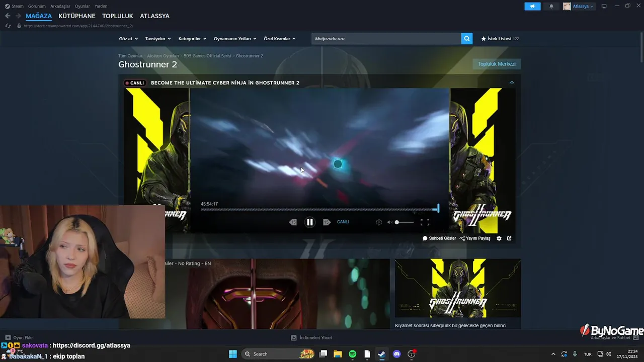Go forward with the navigation arrow
This screenshot has height=362, width=644.
(x=18, y=16)
